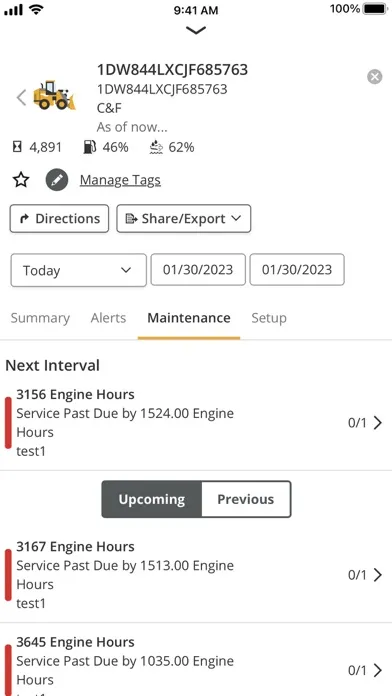Tap the pencil edit icon

[x=57, y=180]
